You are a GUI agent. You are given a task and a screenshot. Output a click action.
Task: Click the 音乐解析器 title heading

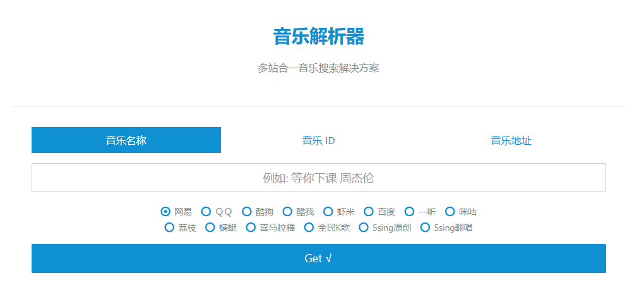(x=319, y=37)
